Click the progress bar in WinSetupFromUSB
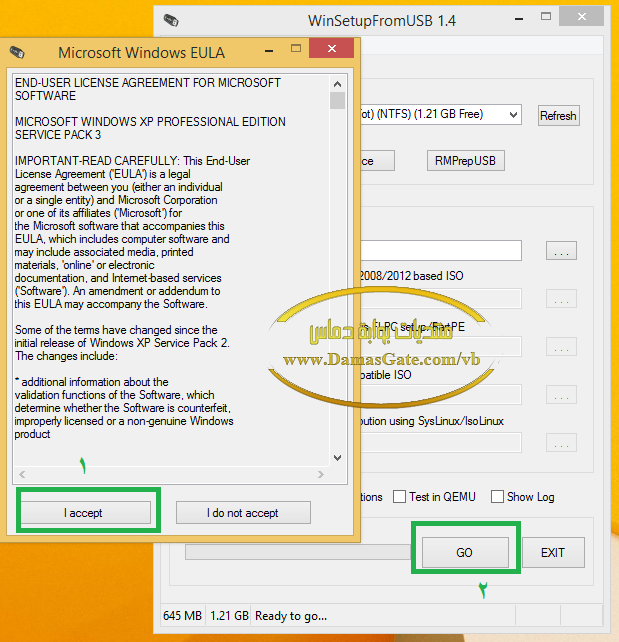 (x=298, y=552)
